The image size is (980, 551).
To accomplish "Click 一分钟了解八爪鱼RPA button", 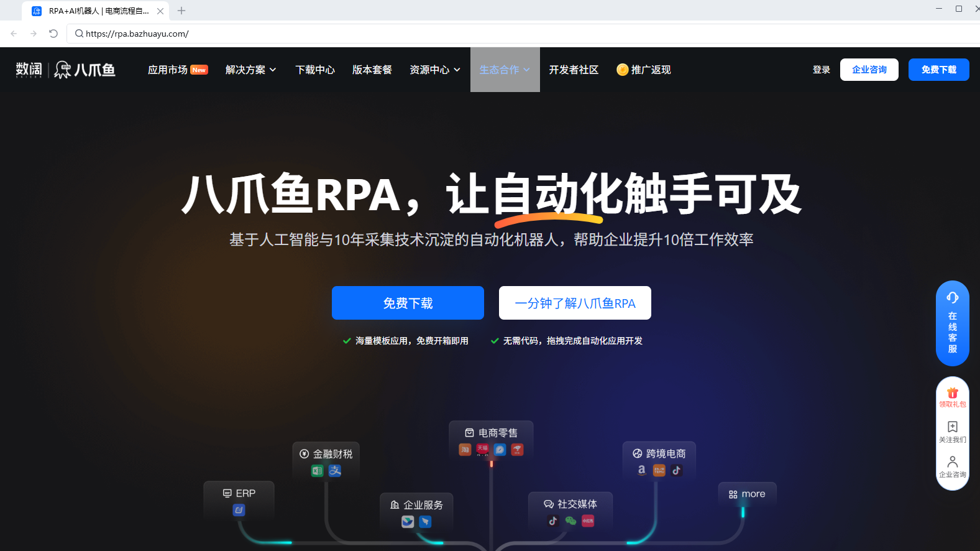I will 575,303.
